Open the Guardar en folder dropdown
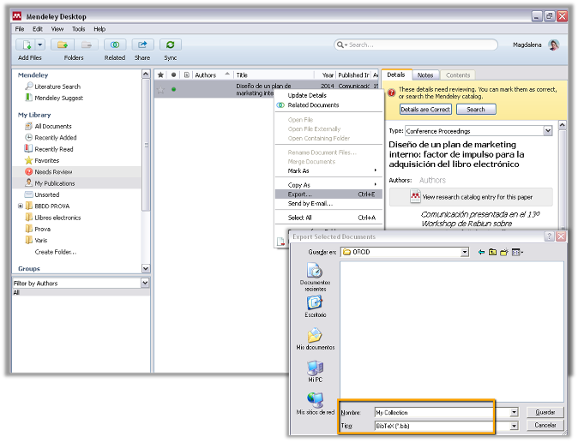Screen dimensions: 578x442 [x=465, y=252]
